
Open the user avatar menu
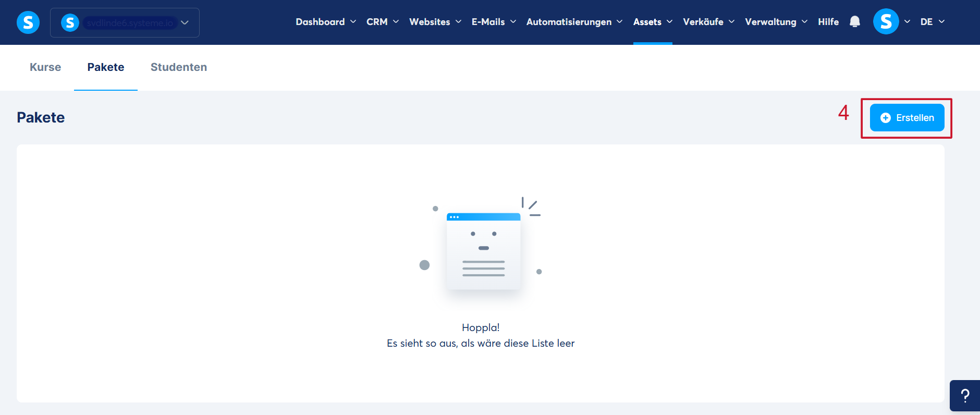(891, 22)
